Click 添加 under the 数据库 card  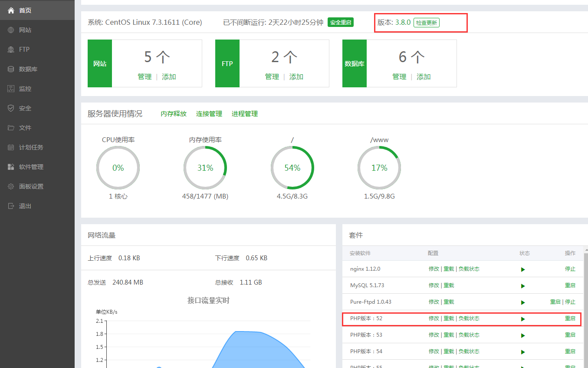click(x=424, y=77)
